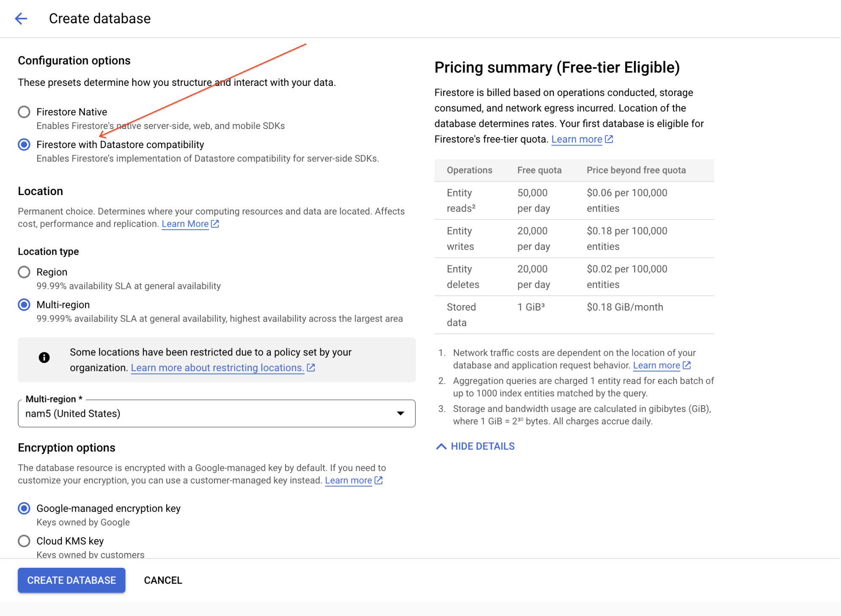This screenshot has height=616, width=841.
Task: Click the external-link icon beside network traffic Learn more
Action: (686, 365)
